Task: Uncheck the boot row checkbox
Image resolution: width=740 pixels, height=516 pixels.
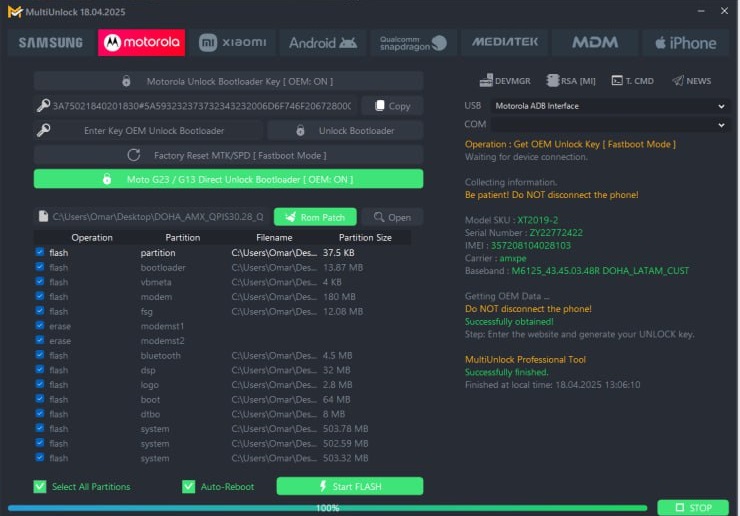Action: coord(40,398)
